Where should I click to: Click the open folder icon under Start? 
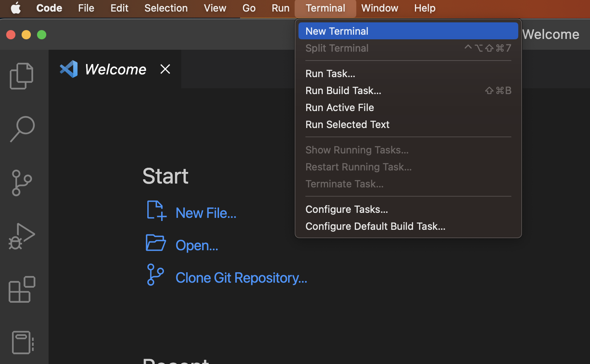tap(156, 243)
